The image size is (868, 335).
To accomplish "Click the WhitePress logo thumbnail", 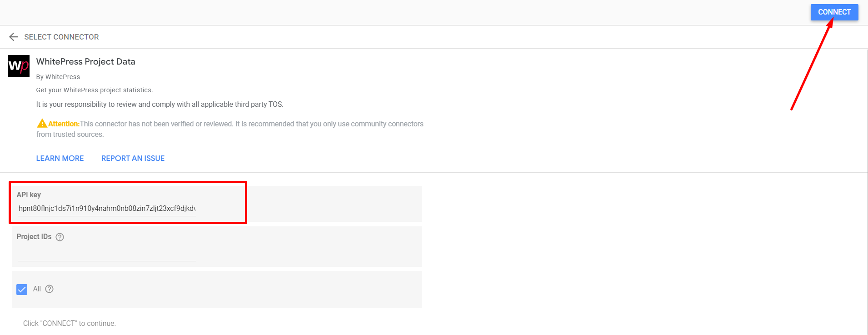I will (19, 66).
